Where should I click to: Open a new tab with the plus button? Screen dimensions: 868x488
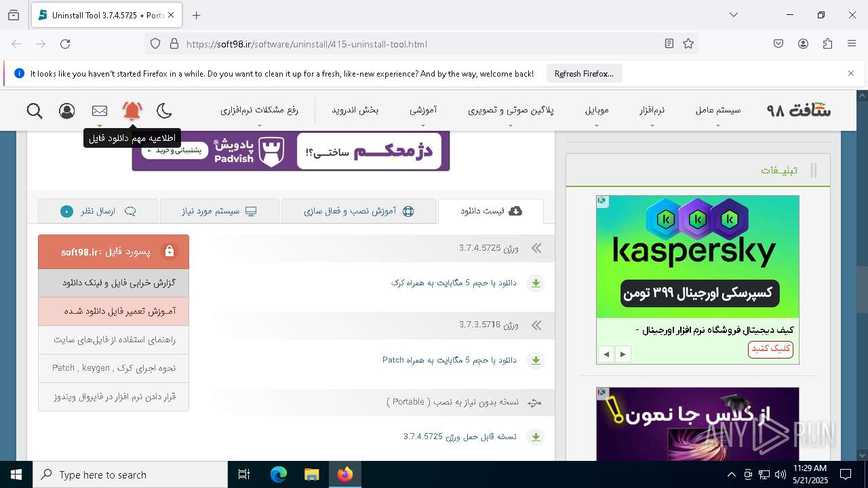click(x=197, y=15)
